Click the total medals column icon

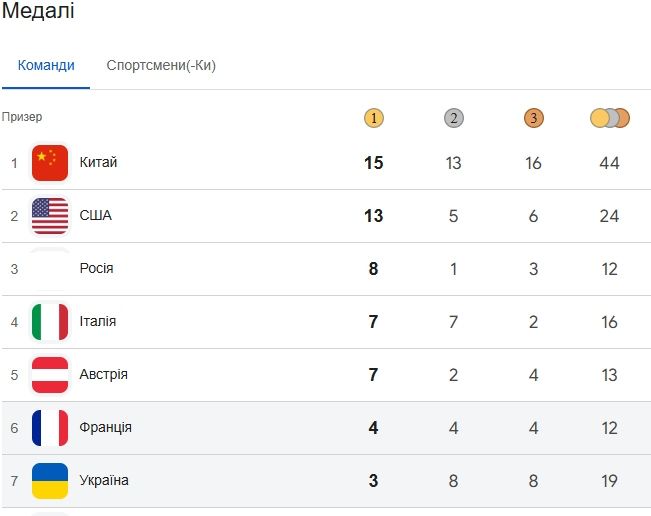(x=610, y=118)
